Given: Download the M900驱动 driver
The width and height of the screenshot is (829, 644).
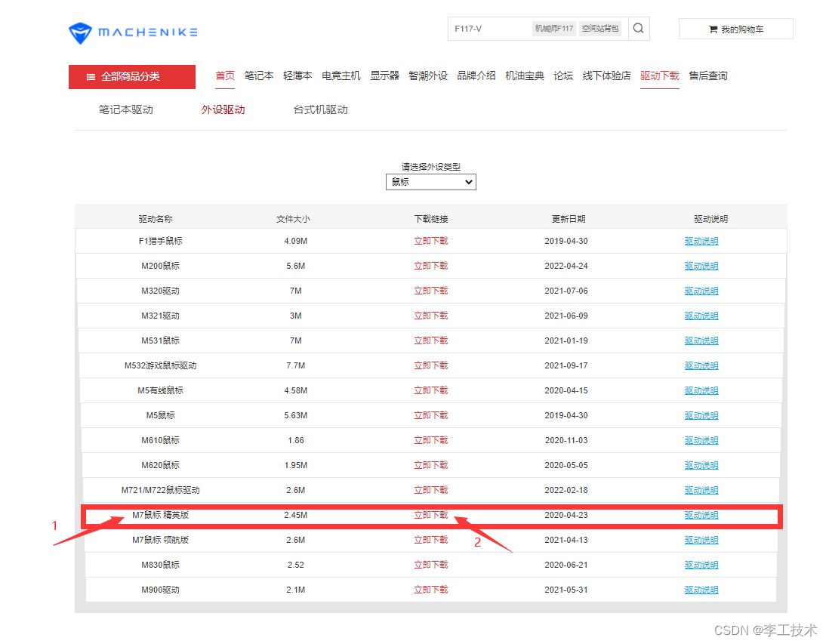Looking at the screenshot, I should tap(431, 589).
